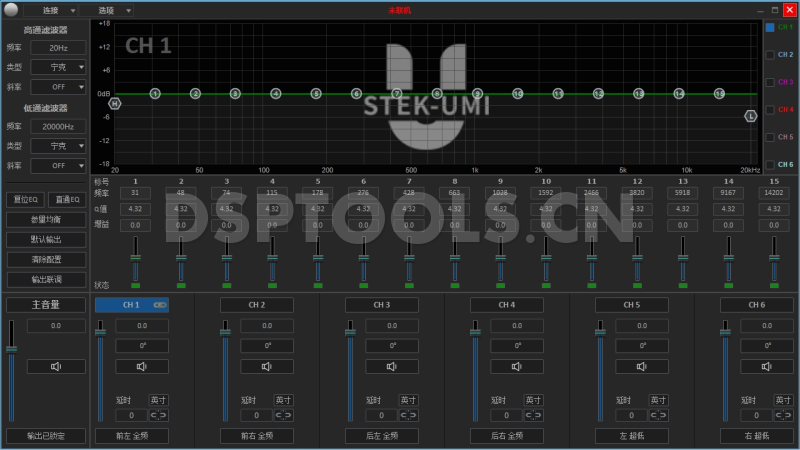
Task: Toggle the CH 1 curve checkbox
Action: point(770,28)
